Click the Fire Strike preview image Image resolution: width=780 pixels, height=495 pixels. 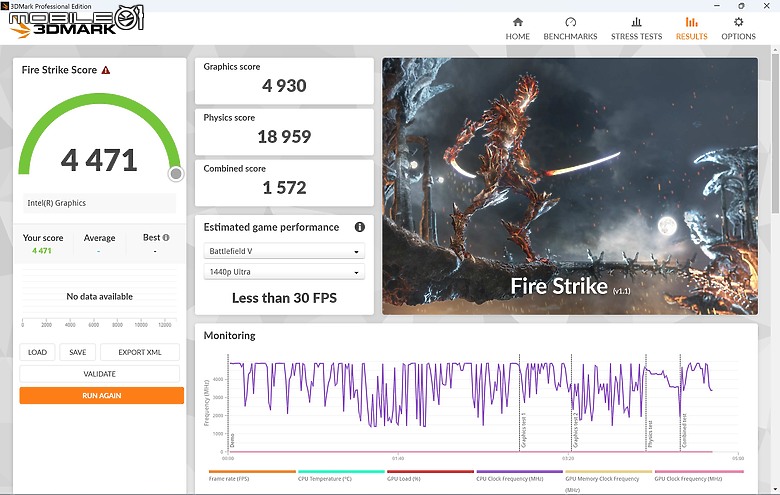(x=570, y=186)
